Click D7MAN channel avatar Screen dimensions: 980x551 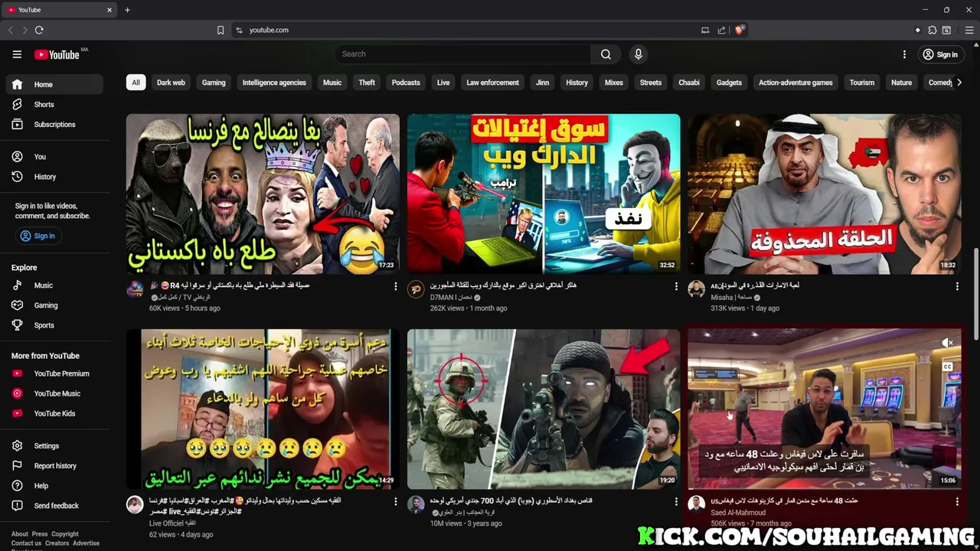tap(416, 289)
